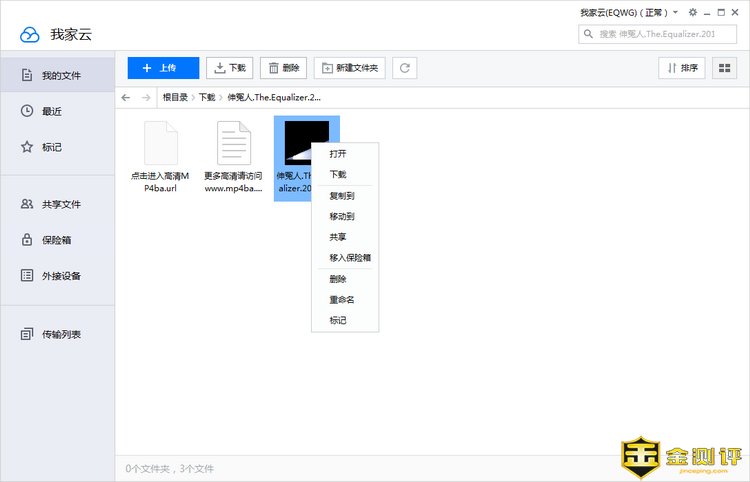
Task: Click the search input field
Action: click(x=662, y=34)
